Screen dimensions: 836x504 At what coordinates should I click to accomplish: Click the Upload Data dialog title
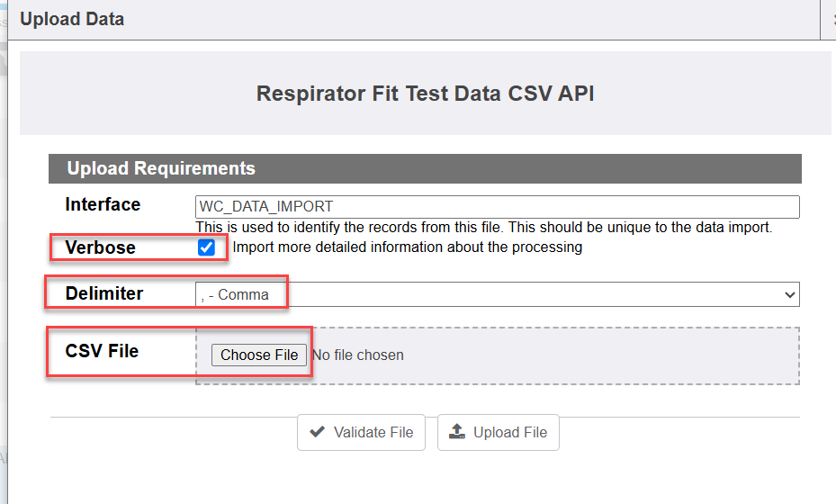click(72, 19)
